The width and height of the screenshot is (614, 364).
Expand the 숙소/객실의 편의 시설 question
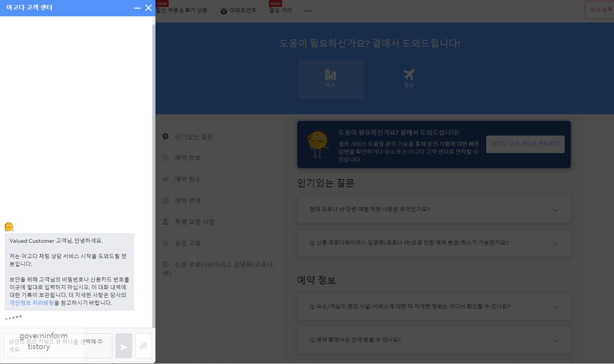[434, 307]
